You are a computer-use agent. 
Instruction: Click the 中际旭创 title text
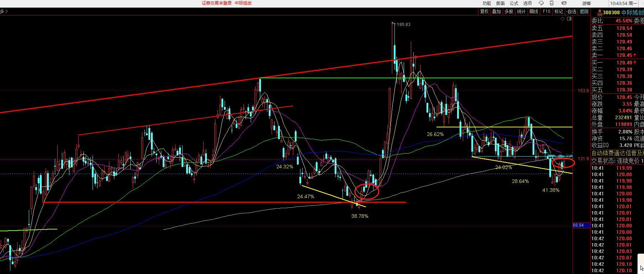point(243,3)
